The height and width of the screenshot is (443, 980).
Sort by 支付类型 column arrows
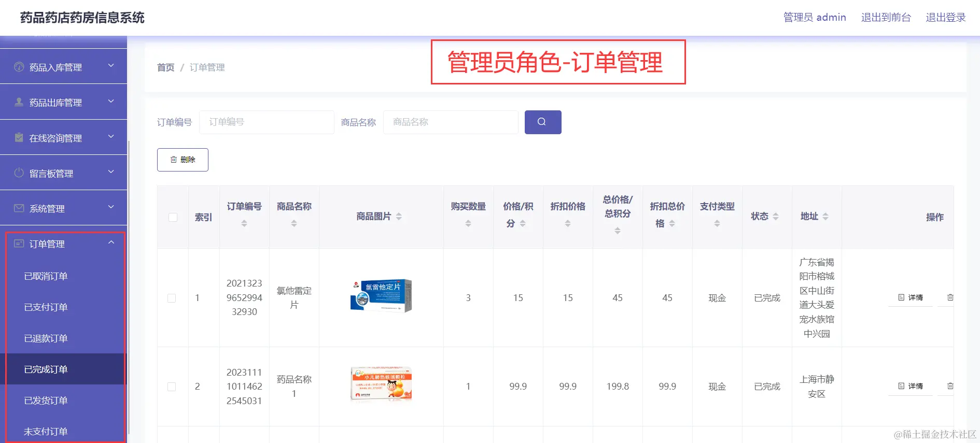[717, 223]
